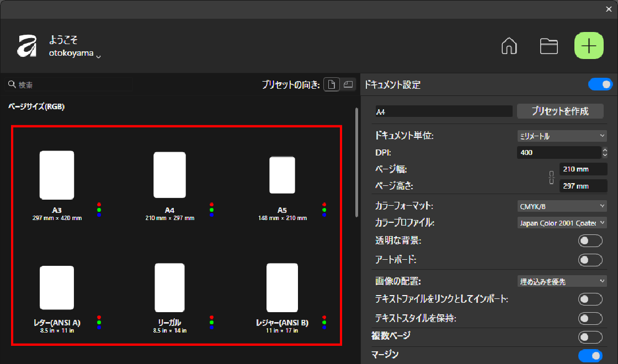618x364 pixels.
Task: Open the folder icon to browse files
Action: pos(548,46)
